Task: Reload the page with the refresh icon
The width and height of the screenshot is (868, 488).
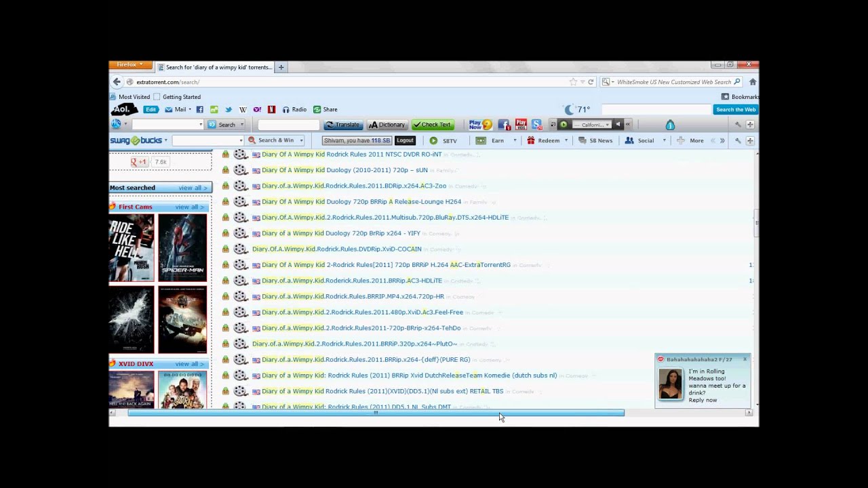Action: click(x=591, y=82)
